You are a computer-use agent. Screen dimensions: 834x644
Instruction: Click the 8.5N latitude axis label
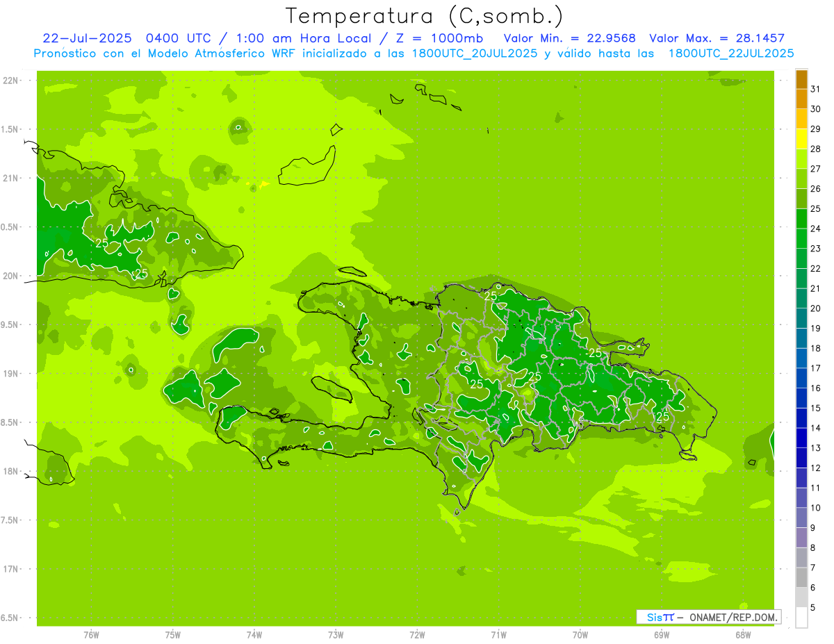[10, 422]
